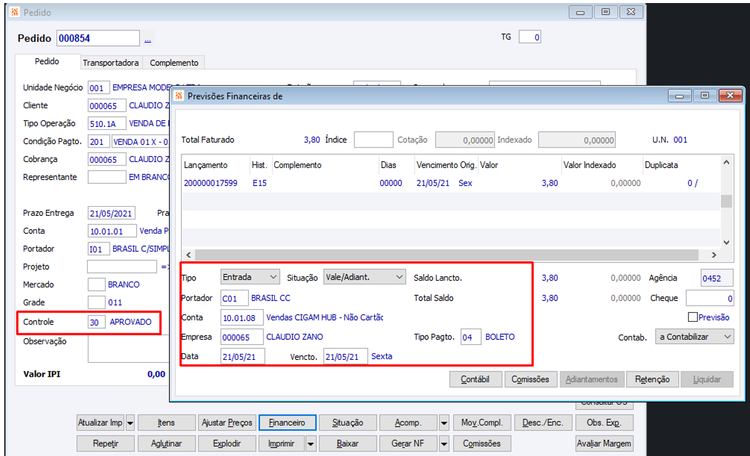Click the Pedido lookup ellipsis icon

(148, 39)
